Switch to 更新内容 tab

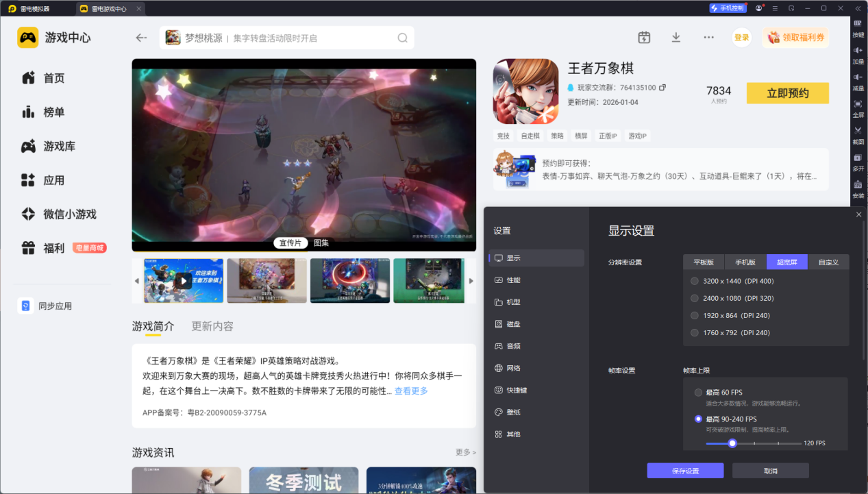coord(212,326)
